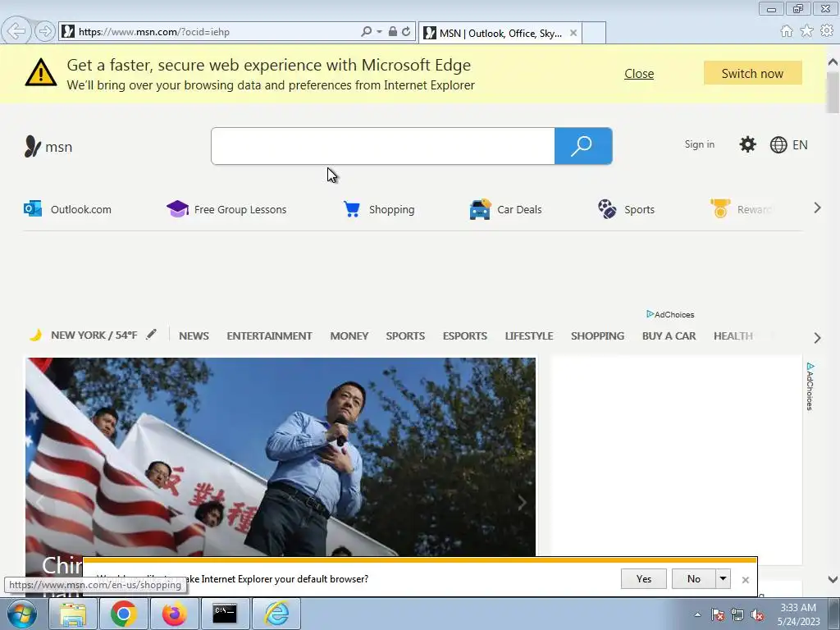Open the Car Deals shortcut
This screenshot has height=630, width=840.
[505, 209]
